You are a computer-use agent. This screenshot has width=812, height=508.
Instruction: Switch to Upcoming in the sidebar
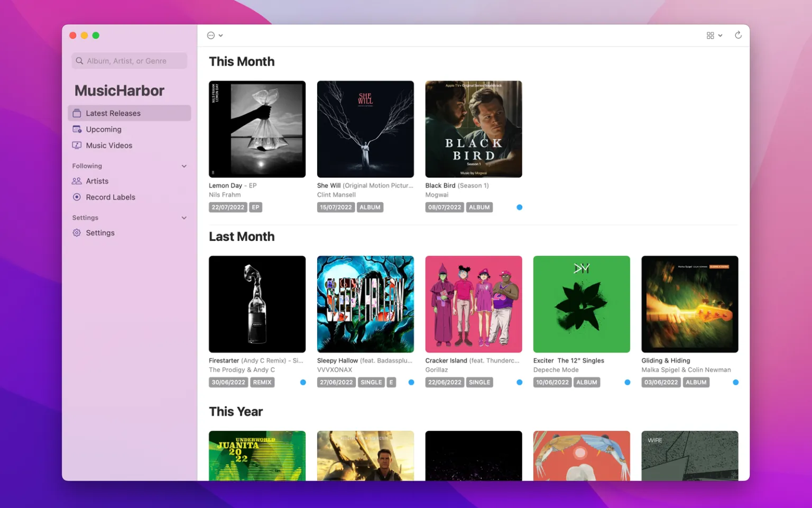[x=104, y=129]
